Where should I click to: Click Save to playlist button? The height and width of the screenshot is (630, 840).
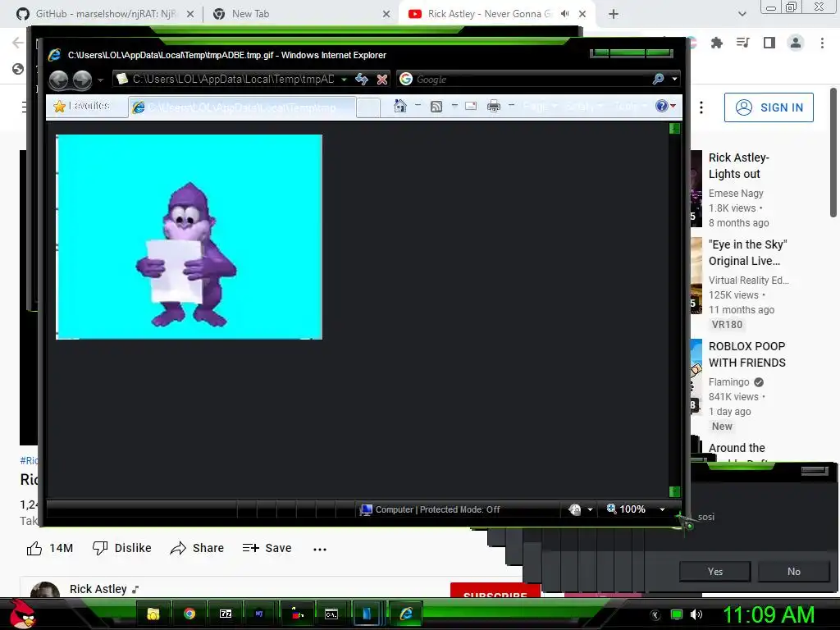(x=267, y=548)
